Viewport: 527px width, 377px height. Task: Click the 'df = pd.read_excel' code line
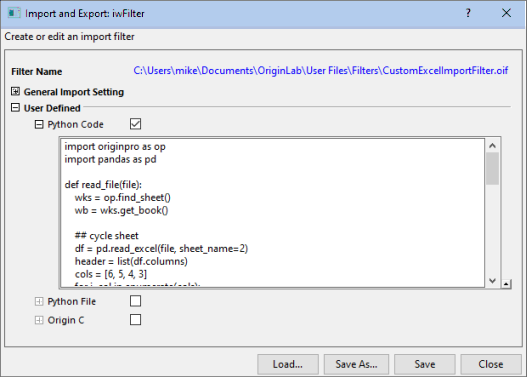[x=161, y=249]
